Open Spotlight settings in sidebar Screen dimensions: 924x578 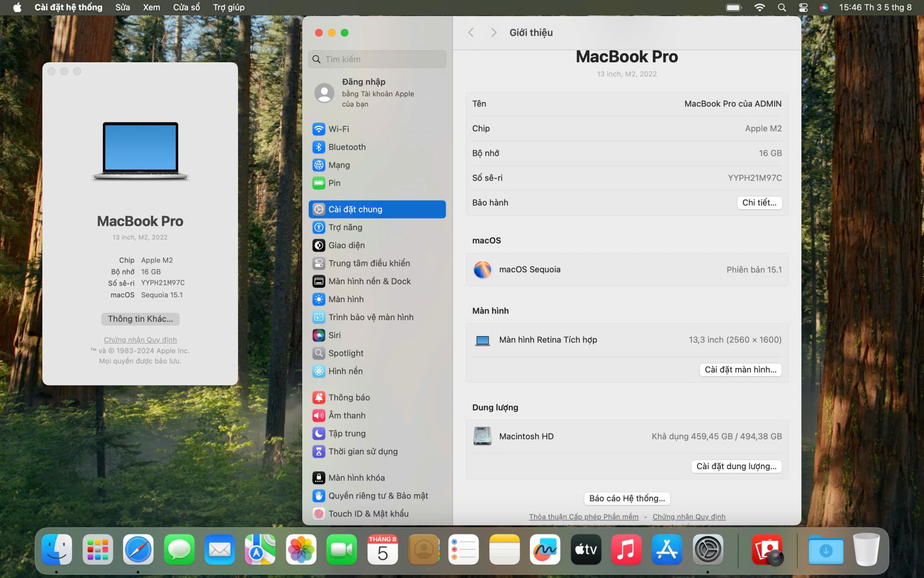(377, 353)
